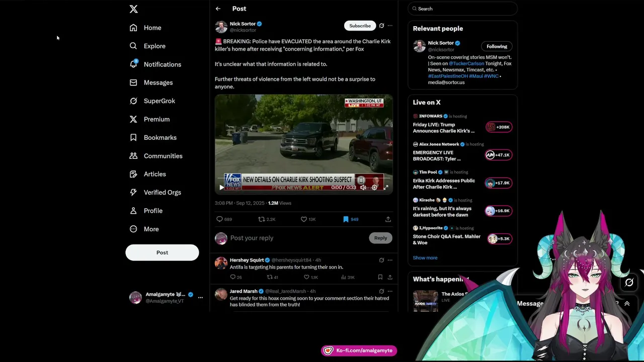The height and width of the screenshot is (362, 644).
Task: Click the Following button for Nick Sortor
Action: [x=497, y=46]
